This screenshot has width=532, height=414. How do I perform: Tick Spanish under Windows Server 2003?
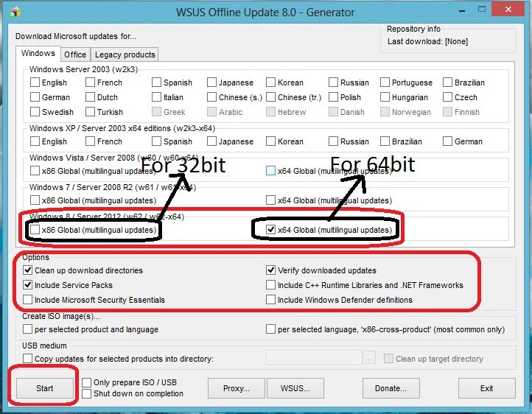tap(156, 83)
